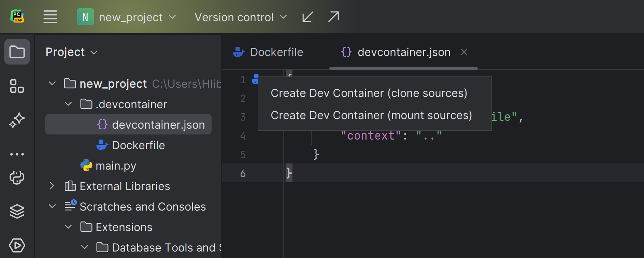Click the Scratches and Consoles clock icon
Image resolution: width=644 pixels, height=258 pixels.
71,205
